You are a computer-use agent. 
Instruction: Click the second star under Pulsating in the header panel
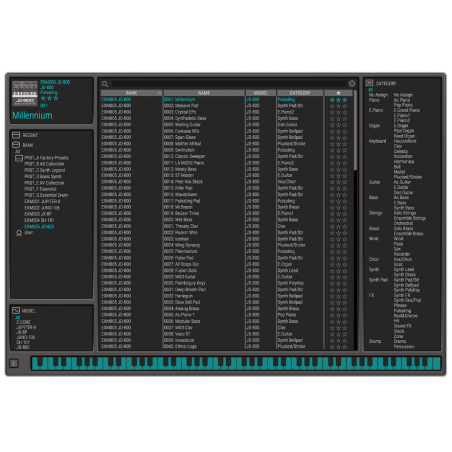[x=49, y=98]
